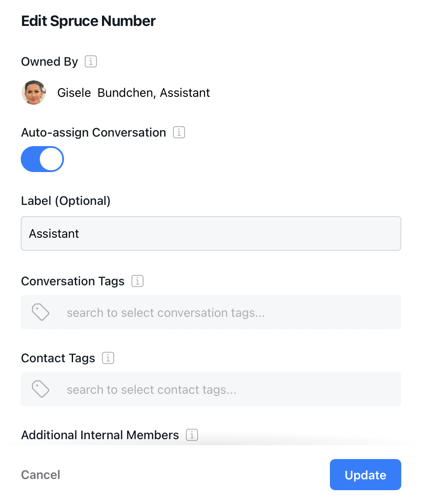Expand the Additional Internal Members section

[100, 435]
